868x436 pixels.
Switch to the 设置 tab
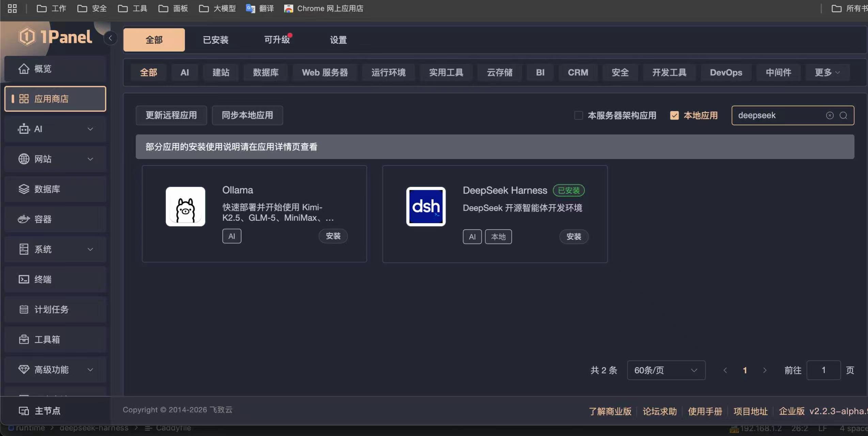[338, 40]
